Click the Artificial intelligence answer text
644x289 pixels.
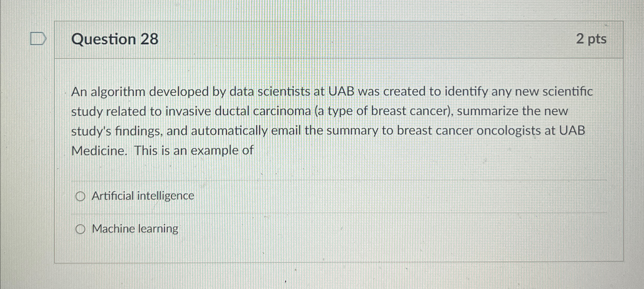(142, 196)
